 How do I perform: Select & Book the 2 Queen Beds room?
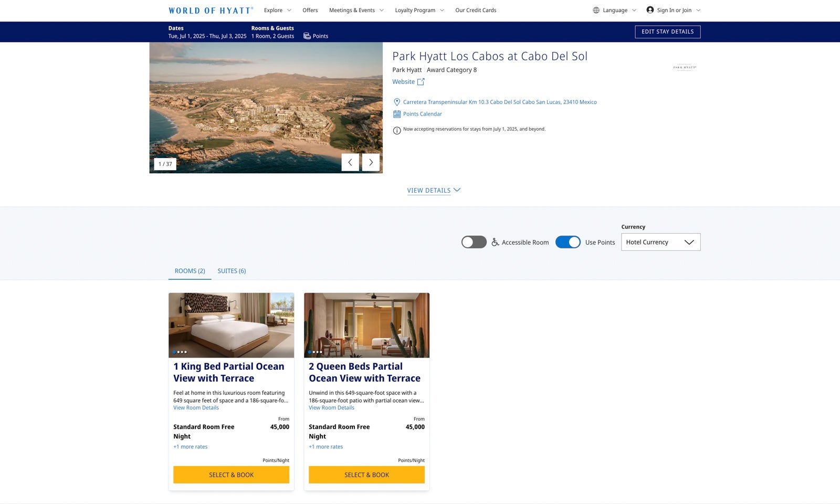click(367, 475)
